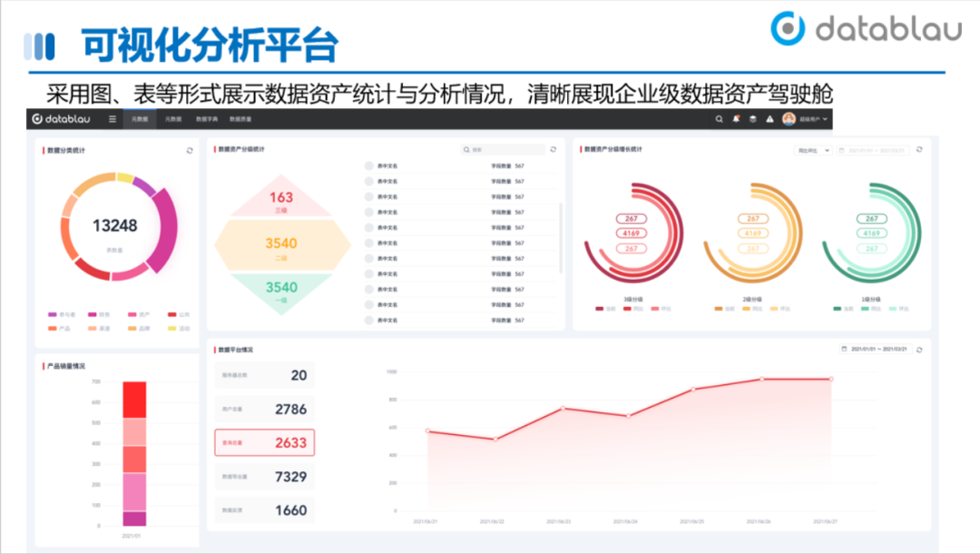Click the 3级分级 label under red rings
This screenshot has height=554, width=980.
633,300
